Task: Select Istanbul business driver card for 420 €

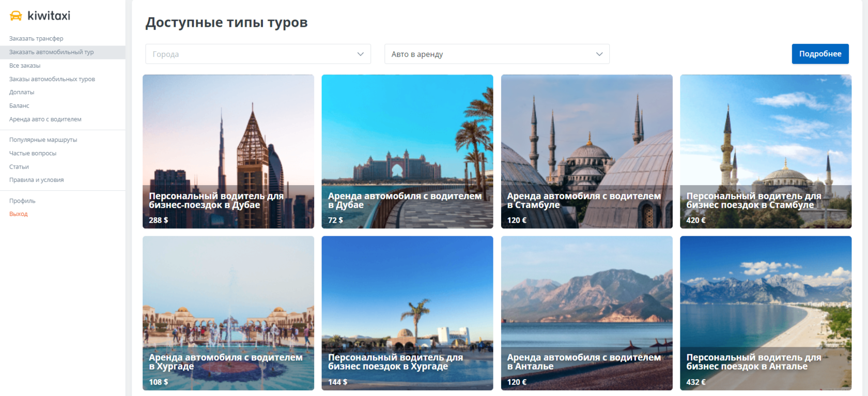Action: pos(766,151)
